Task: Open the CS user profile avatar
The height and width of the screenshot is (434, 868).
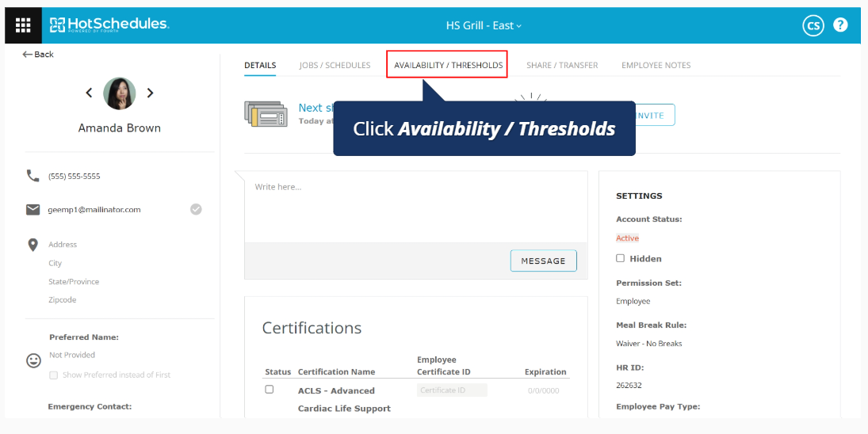Action: (x=813, y=25)
